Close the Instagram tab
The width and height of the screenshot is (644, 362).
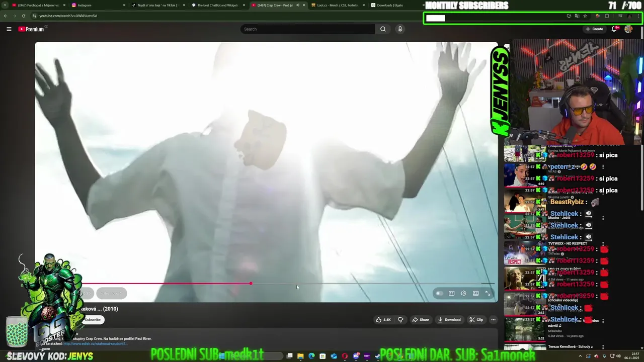tap(124, 5)
